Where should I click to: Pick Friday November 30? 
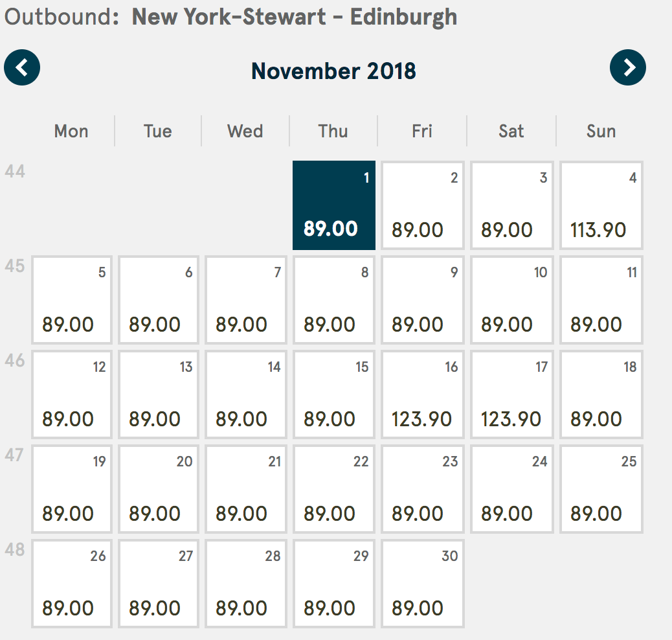423,584
